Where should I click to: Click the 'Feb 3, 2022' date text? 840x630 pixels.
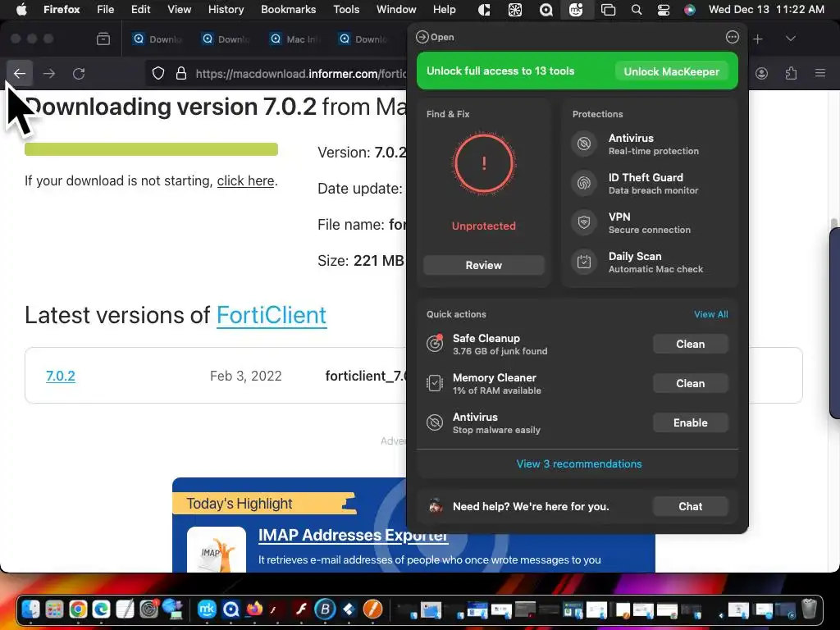246,376
